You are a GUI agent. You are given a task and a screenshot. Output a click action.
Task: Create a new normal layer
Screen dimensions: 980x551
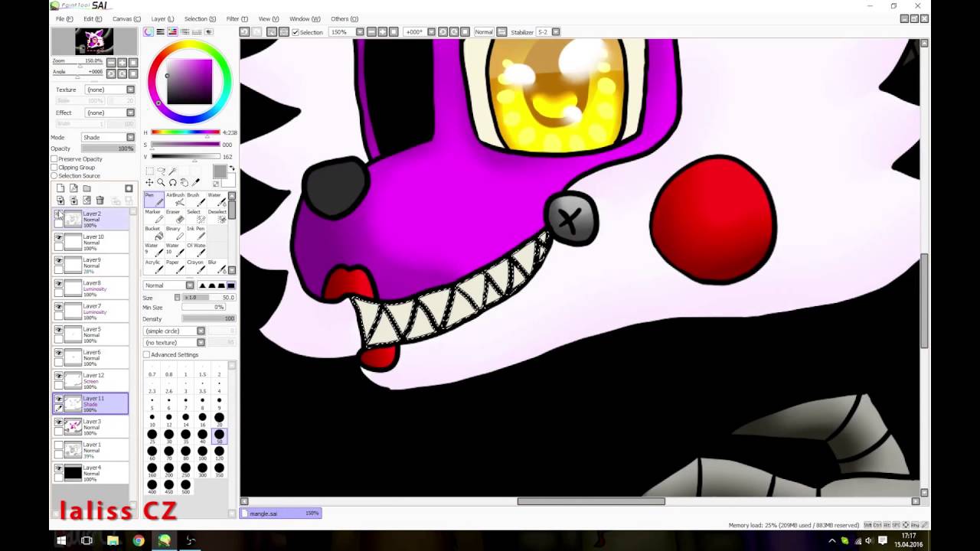coord(60,188)
